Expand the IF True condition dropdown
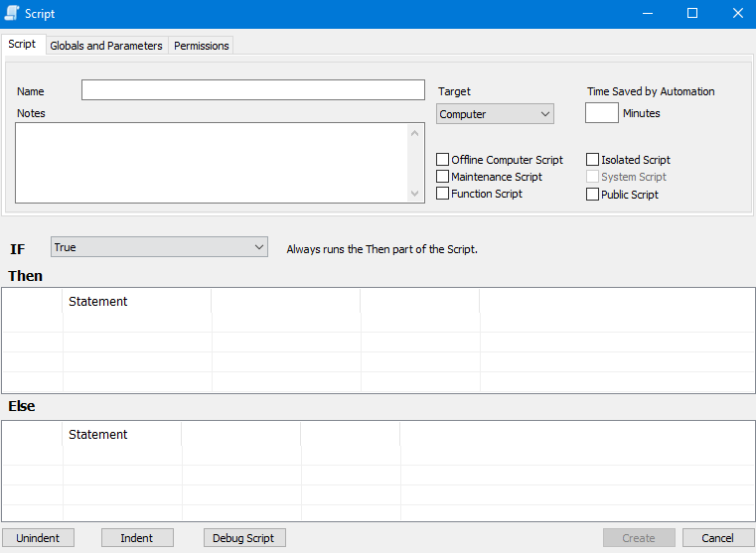This screenshot has height=553, width=756. pyautogui.click(x=159, y=247)
